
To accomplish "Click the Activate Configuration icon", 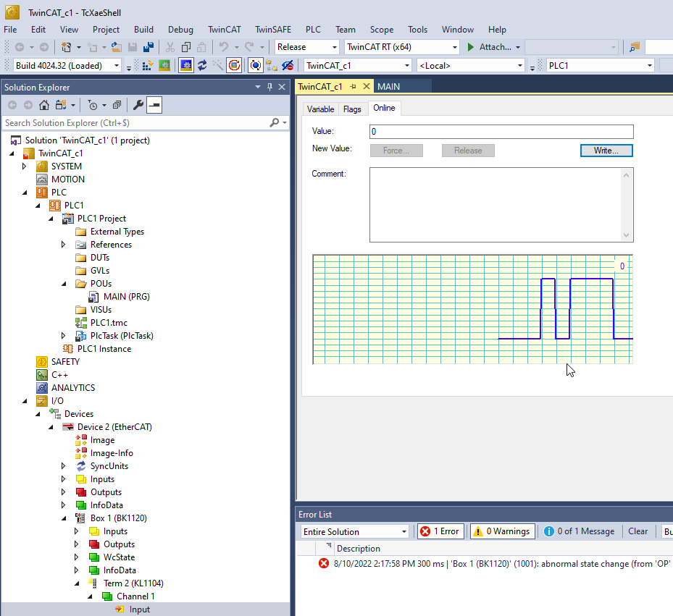I will (x=146, y=65).
